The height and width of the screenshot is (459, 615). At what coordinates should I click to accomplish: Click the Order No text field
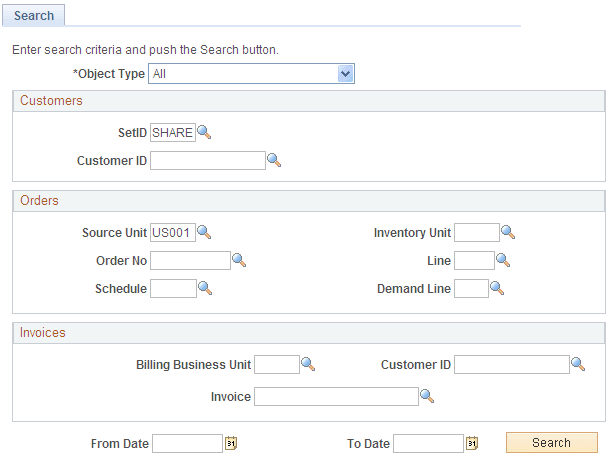[190, 261]
